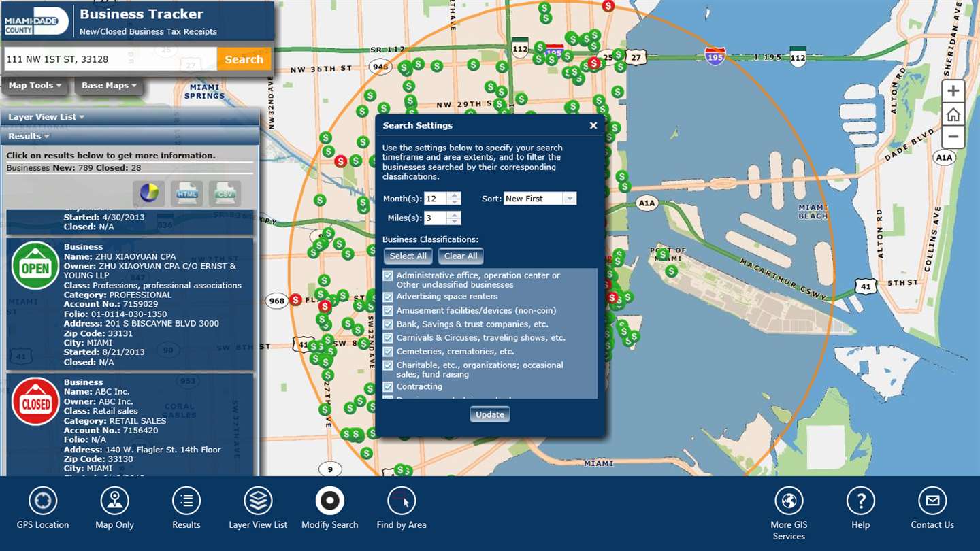Toggle Amusement facilities/devices checkbox
980x551 pixels.
pos(388,310)
